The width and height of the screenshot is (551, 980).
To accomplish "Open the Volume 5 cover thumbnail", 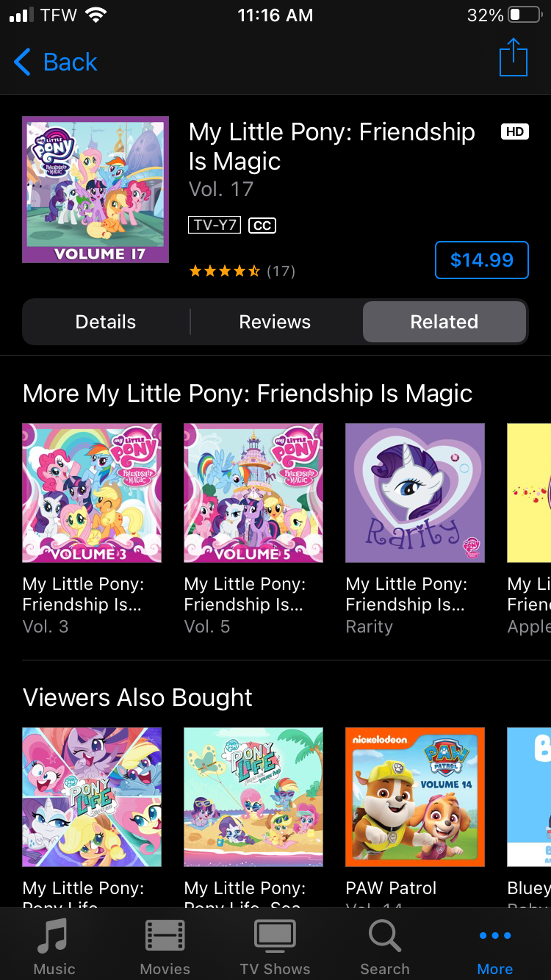I will tap(253, 493).
